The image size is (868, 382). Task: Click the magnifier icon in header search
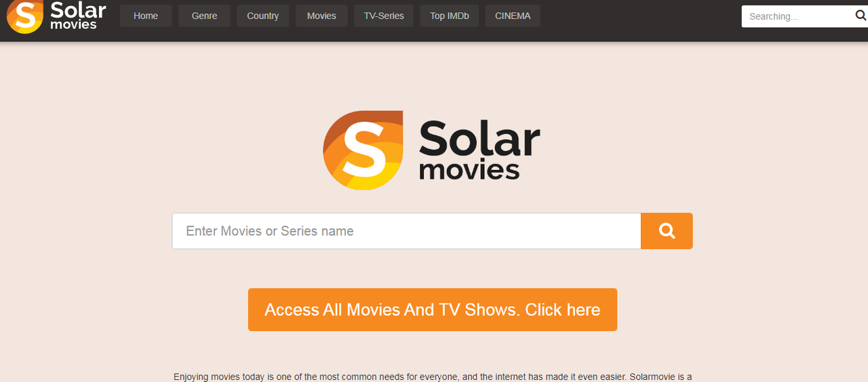861,16
